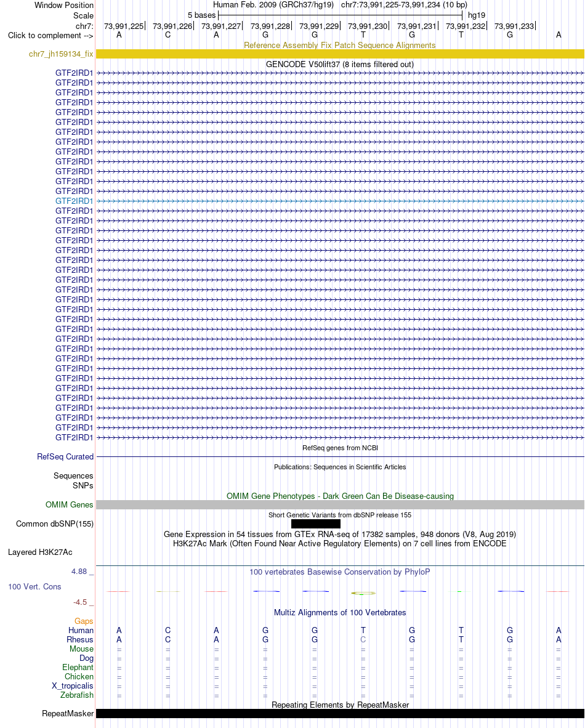Select the Elephant species label
Image resolution: width=585 pixels, height=728 pixels.
click(x=78, y=668)
